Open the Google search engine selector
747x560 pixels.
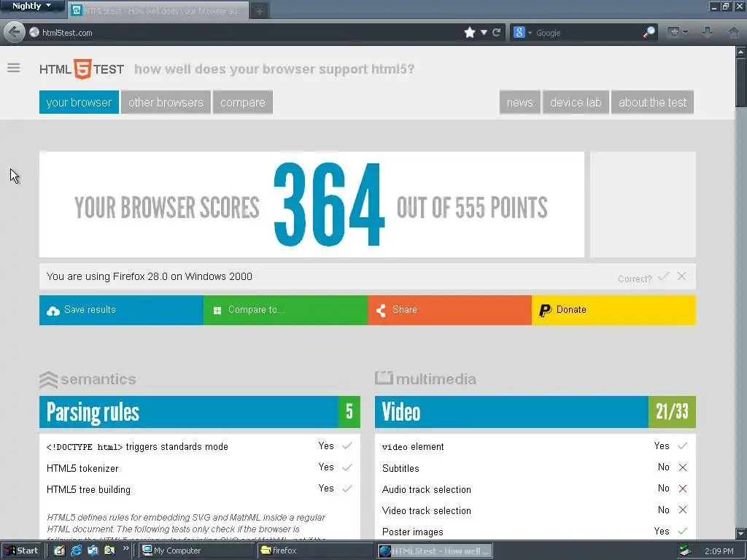pos(522,32)
